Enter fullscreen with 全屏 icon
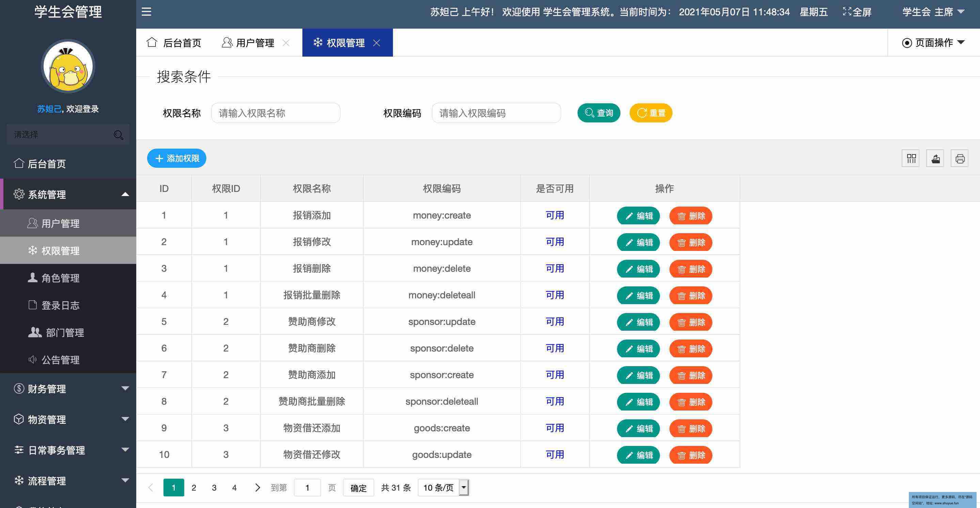Viewport: 980px width, 508px height. [857, 12]
